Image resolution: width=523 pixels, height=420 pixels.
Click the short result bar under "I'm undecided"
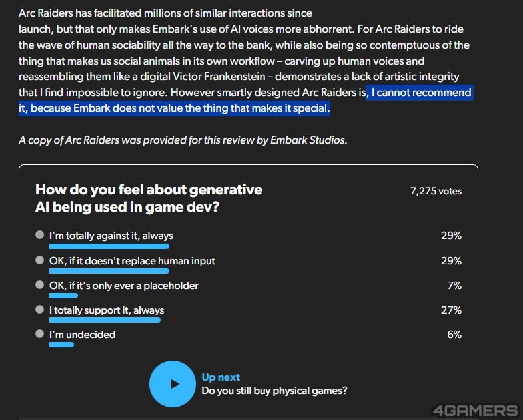click(x=61, y=345)
